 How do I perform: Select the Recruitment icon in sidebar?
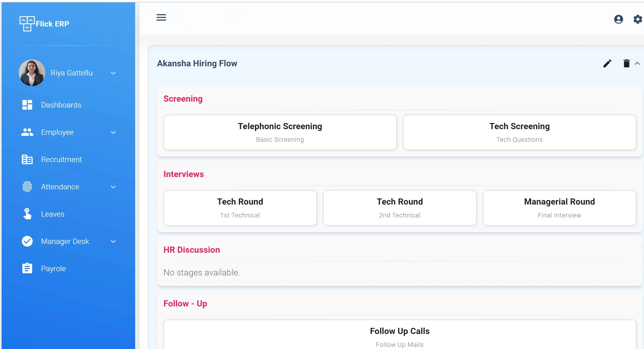click(27, 159)
